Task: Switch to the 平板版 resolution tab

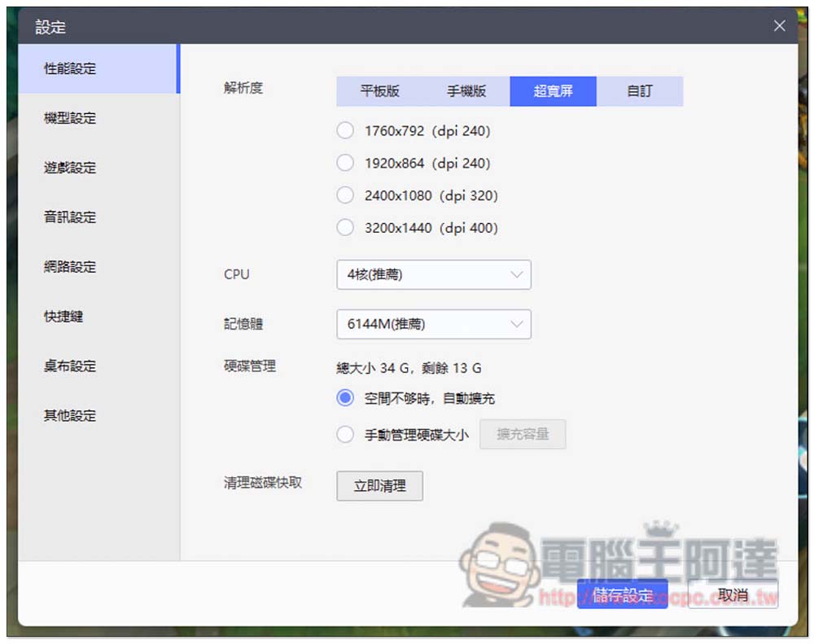Action: (x=379, y=91)
